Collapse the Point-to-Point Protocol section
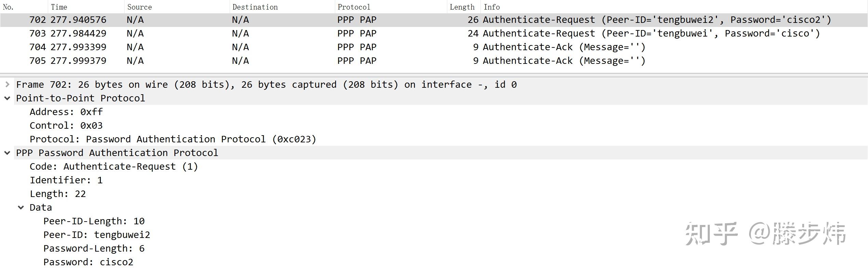The width and height of the screenshot is (868, 268). tap(7, 98)
